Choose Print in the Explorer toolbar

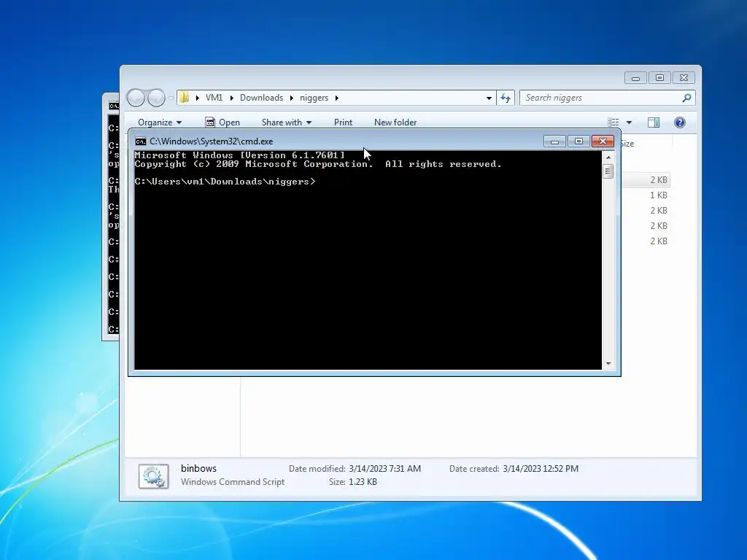click(343, 122)
